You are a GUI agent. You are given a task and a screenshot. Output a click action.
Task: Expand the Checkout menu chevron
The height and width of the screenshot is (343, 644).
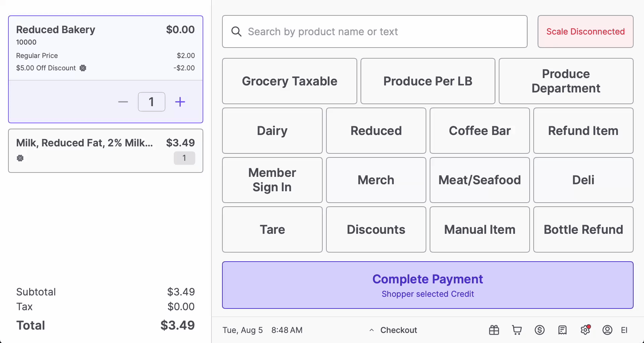click(x=372, y=330)
